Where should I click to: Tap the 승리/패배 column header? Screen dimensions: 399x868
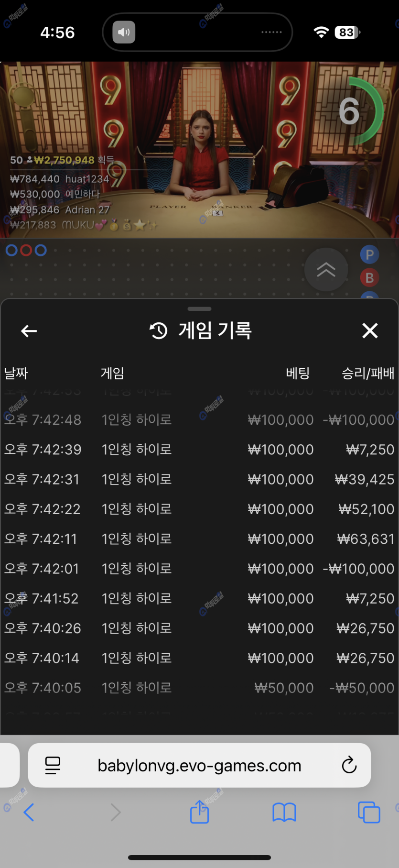pos(367,373)
